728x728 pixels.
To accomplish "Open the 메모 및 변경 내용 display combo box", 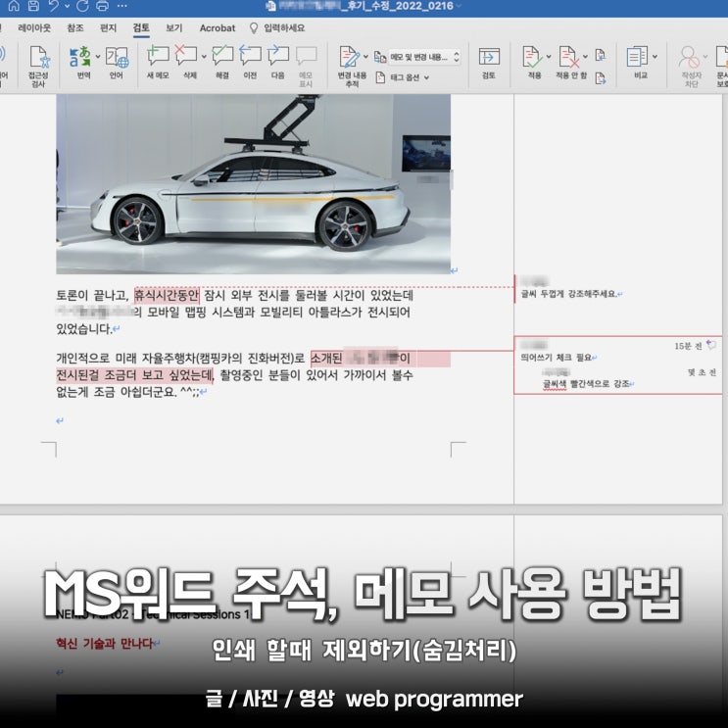I will coord(424,57).
